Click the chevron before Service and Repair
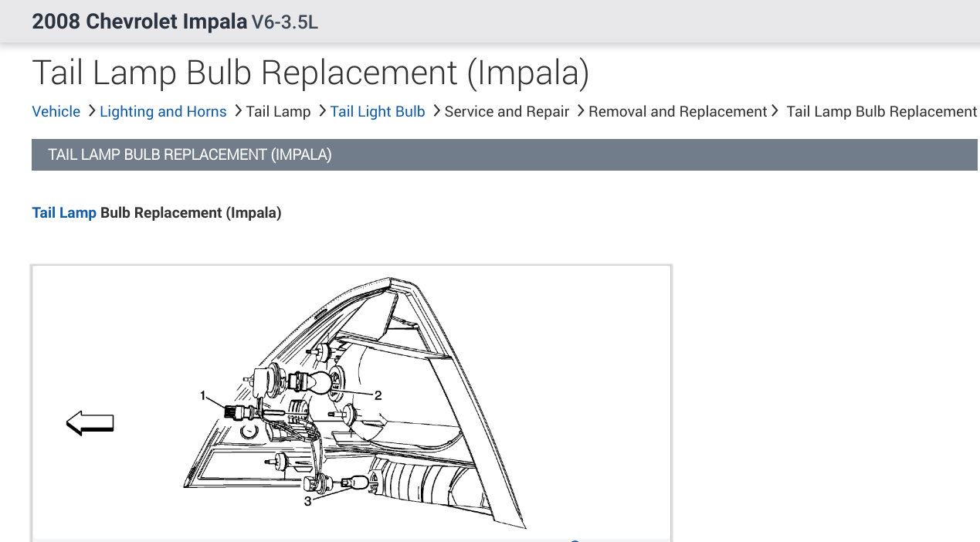980x542 pixels. click(436, 111)
